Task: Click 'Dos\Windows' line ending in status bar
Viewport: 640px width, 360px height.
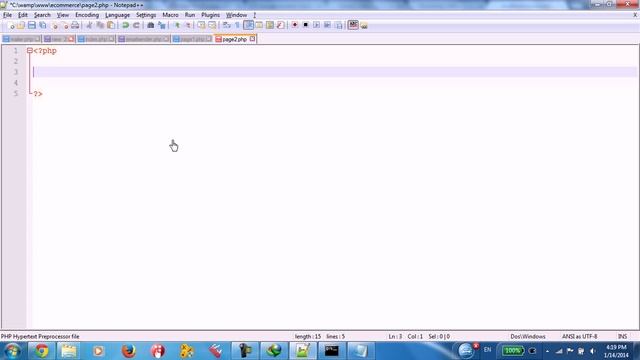Action: click(x=528, y=337)
